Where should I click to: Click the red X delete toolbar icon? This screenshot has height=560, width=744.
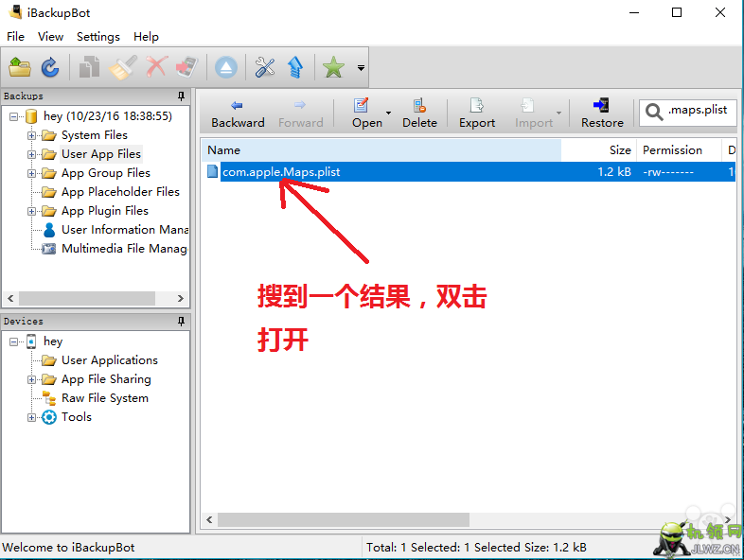[156, 67]
